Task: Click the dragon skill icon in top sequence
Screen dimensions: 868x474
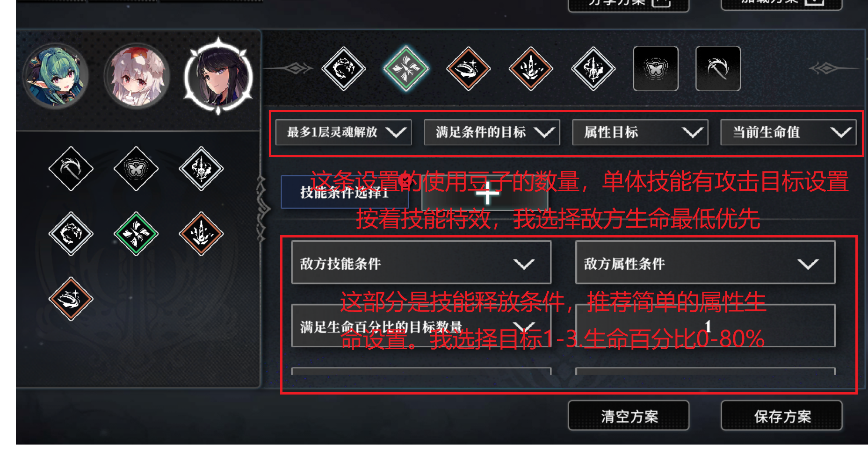Action: point(344,69)
